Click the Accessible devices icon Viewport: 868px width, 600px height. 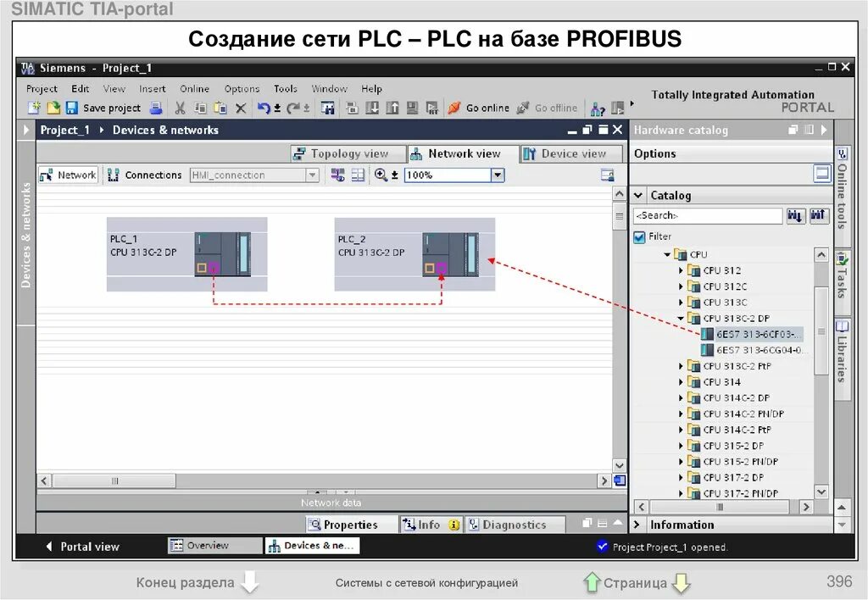(598, 108)
